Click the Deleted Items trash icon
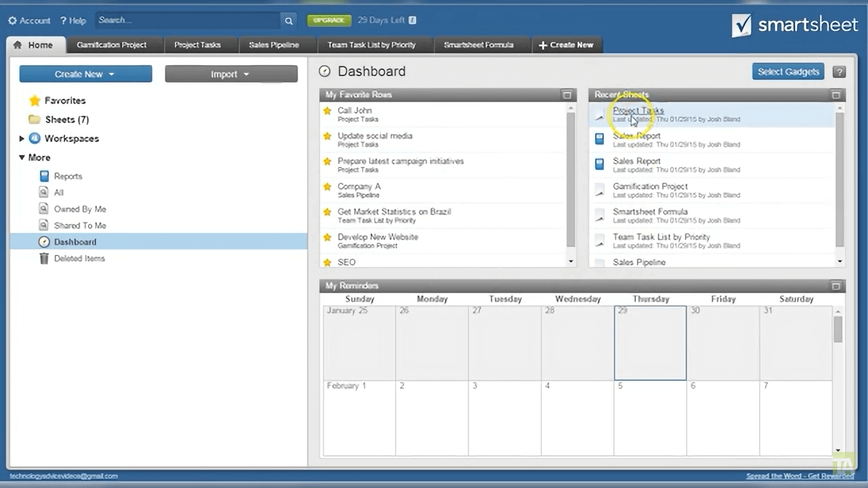 click(44, 258)
